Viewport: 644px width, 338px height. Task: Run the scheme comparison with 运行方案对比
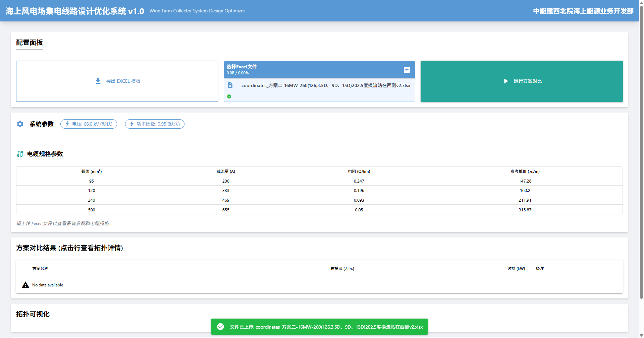coord(527,81)
